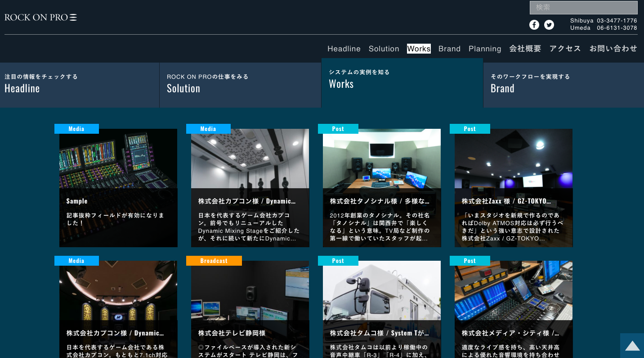Click excerpt starting 株式会社タムコは以前より稼働中
The image size is (644, 358).
[x=380, y=351]
